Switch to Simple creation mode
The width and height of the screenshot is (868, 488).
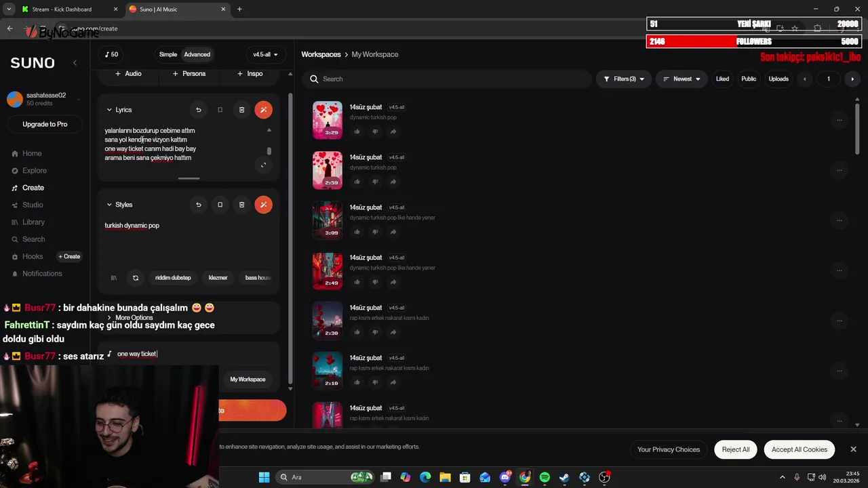tap(168, 54)
